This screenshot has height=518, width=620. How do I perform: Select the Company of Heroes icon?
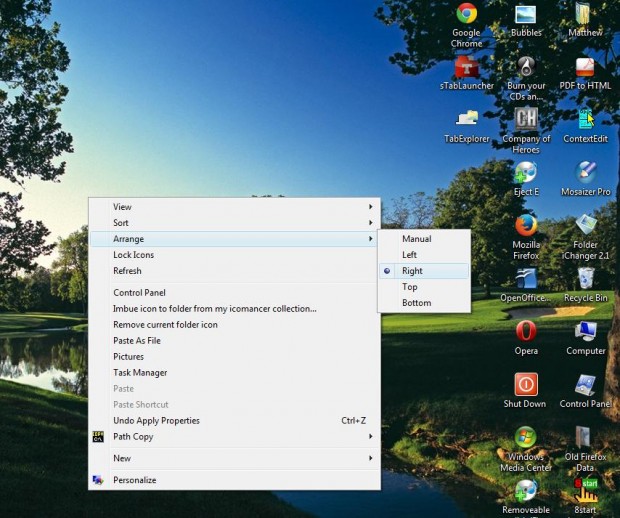point(526,120)
